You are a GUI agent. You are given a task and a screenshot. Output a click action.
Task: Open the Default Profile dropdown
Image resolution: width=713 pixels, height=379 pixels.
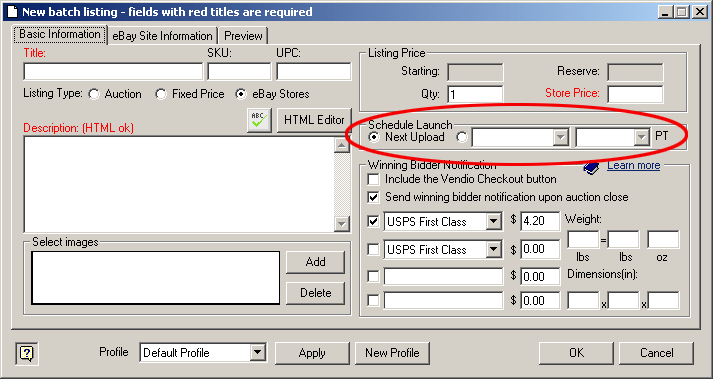258,353
